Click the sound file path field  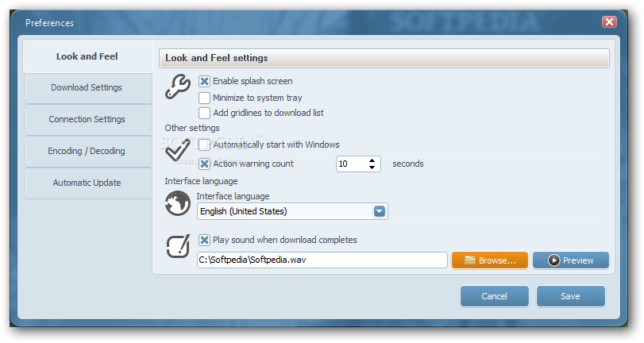[322, 260]
